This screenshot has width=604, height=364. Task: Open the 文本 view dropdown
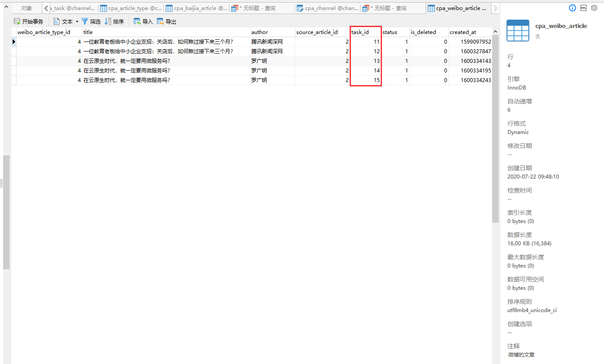(x=66, y=21)
